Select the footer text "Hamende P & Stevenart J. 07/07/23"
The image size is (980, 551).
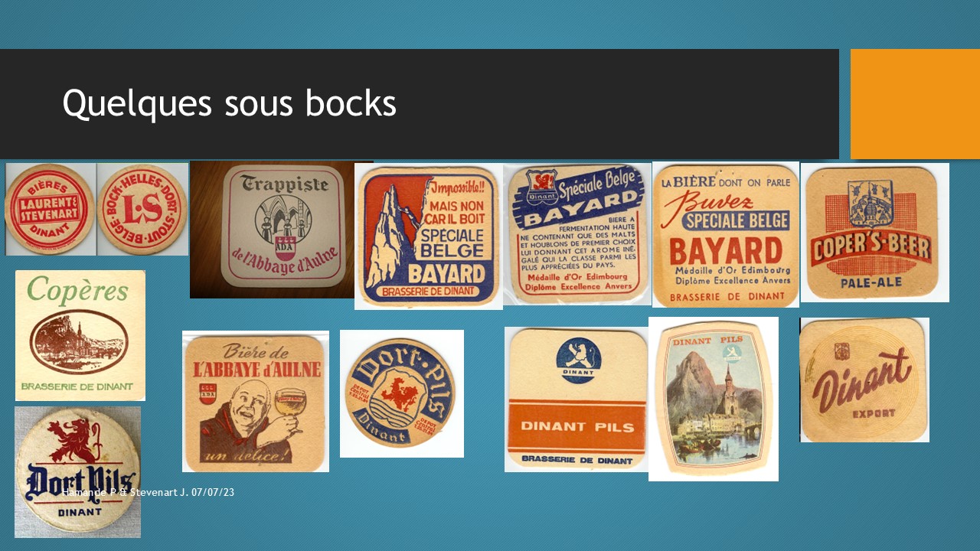point(150,493)
